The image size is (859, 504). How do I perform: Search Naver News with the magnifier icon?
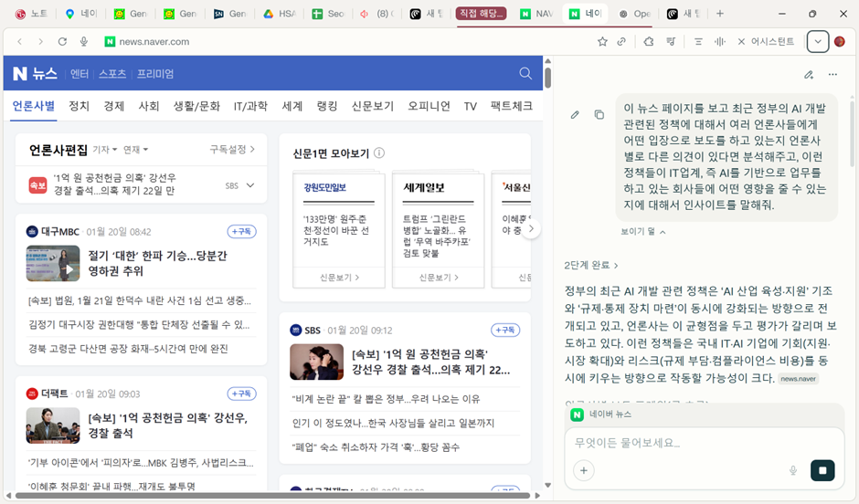coord(525,73)
